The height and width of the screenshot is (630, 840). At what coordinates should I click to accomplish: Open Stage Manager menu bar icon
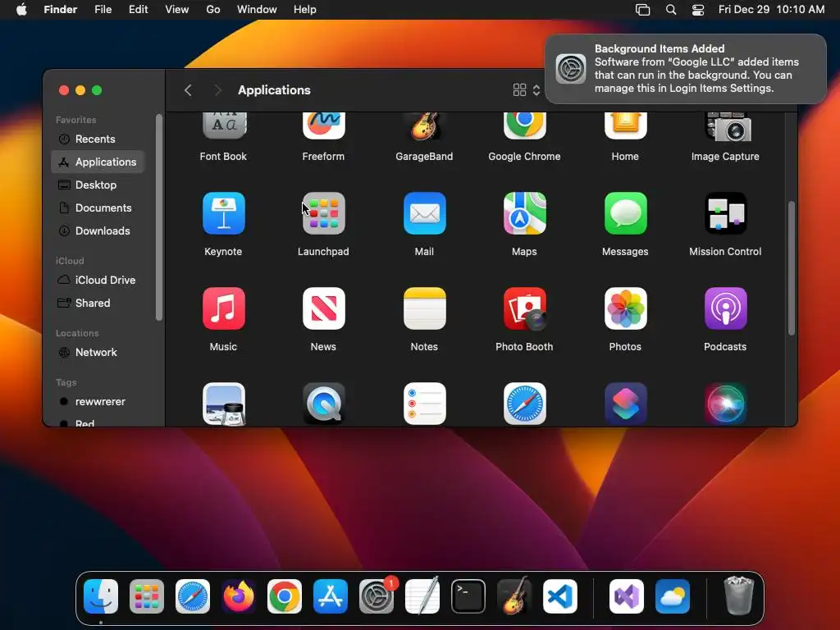point(642,10)
